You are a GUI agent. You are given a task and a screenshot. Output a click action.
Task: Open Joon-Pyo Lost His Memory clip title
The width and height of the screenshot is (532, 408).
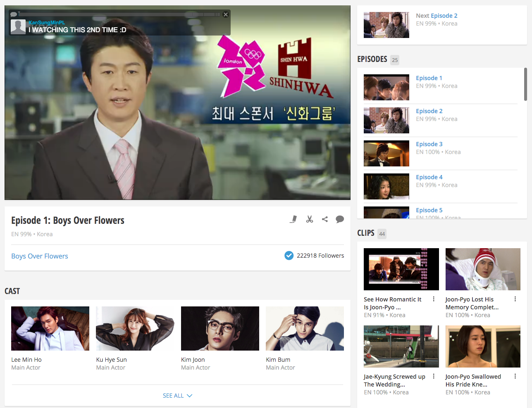(472, 303)
